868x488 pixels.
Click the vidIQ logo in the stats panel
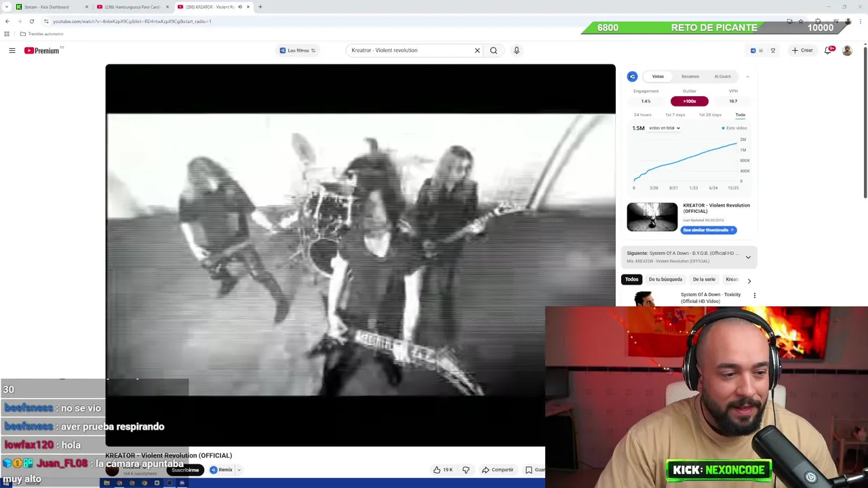pos(632,77)
